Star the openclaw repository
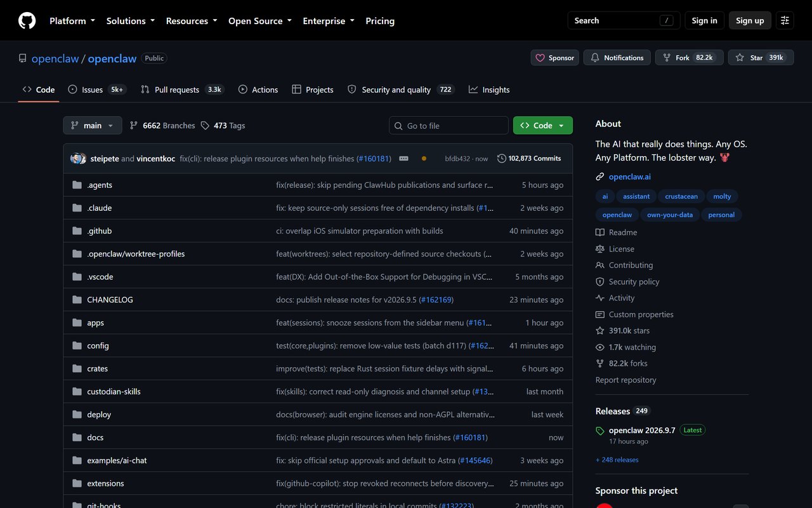Viewport: 812px width, 508px height. pyautogui.click(x=761, y=58)
